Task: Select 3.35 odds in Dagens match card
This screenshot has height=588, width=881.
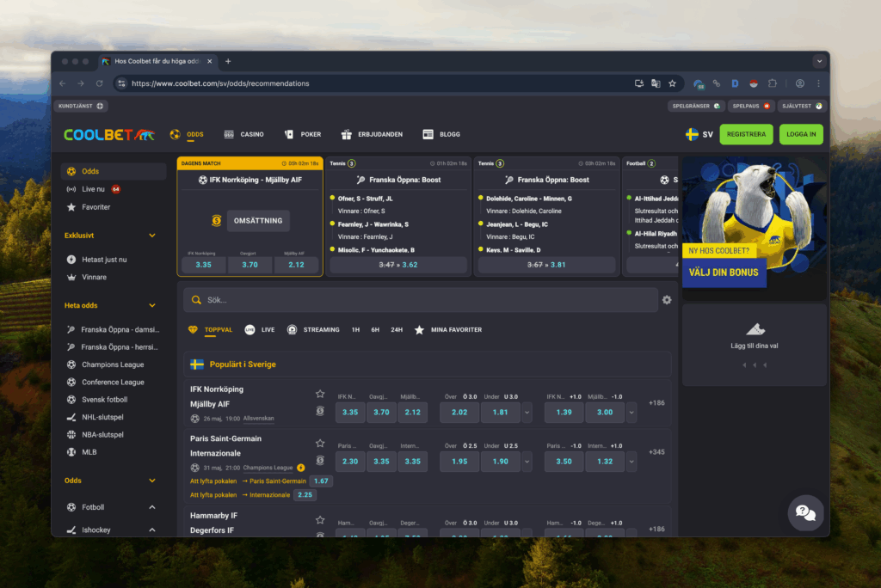Action: (x=203, y=265)
